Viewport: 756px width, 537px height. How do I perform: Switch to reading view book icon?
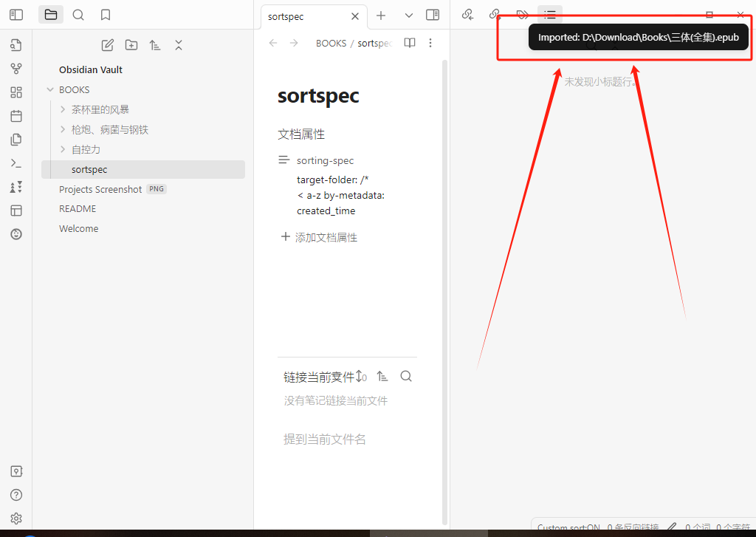[x=409, y=43]
